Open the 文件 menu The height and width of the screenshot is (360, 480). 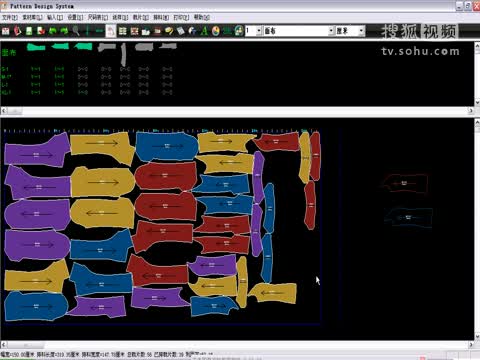(x=10, y=17)
